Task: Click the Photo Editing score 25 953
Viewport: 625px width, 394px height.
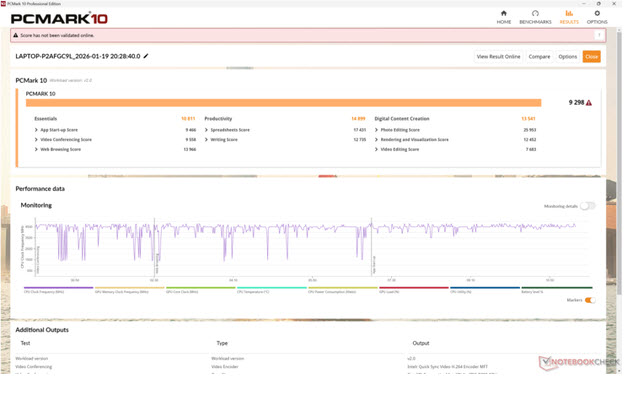Action: point(529,130)
